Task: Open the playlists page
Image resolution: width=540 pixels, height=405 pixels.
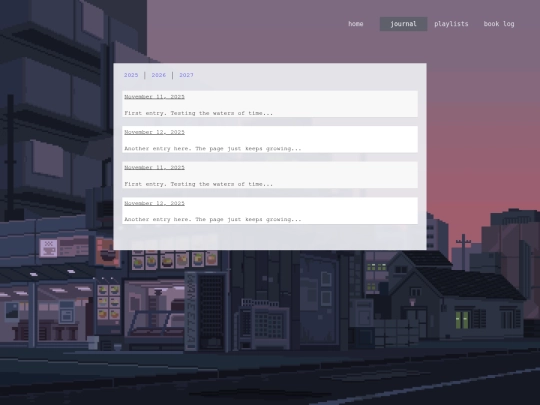Action: coord(451,24)
